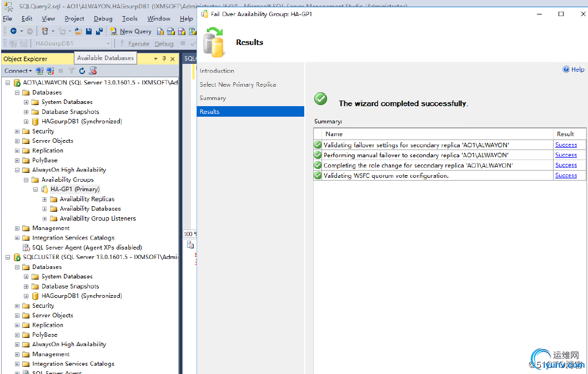The image size is (588, 374).
Task: Click the New Project toolbar icon
Action: click(x=44, y=31)
